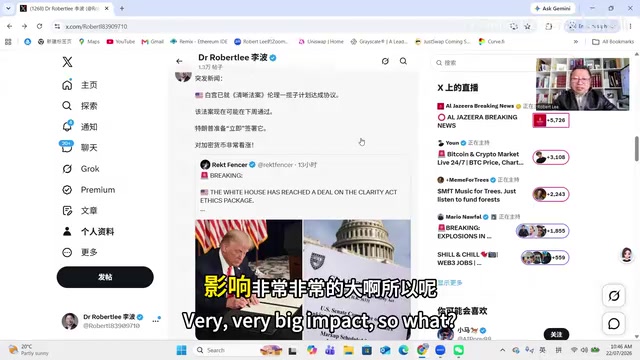
Task: Open Chrome three-dot menu
Action: coord(631,27)
